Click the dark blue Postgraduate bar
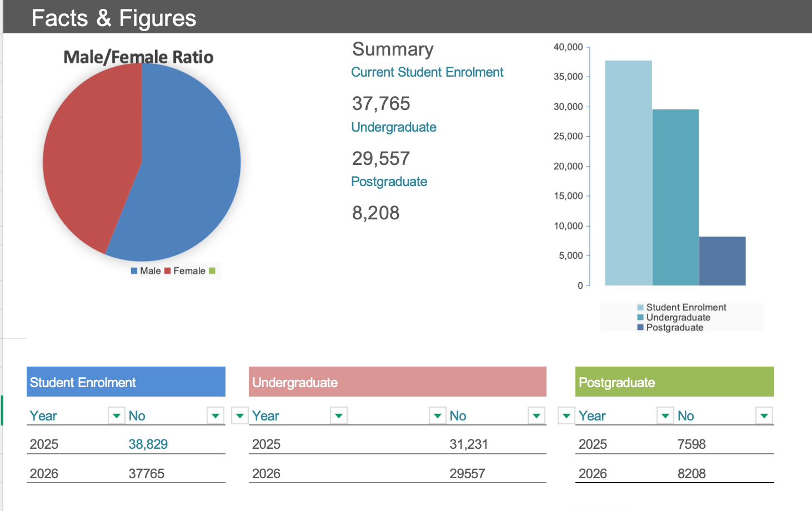The height and width of the screenshot is (511, 812). [722, 261]
